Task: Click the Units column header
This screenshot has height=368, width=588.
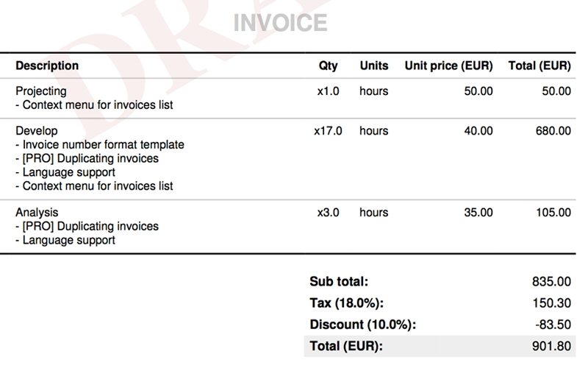Action: 373,66
